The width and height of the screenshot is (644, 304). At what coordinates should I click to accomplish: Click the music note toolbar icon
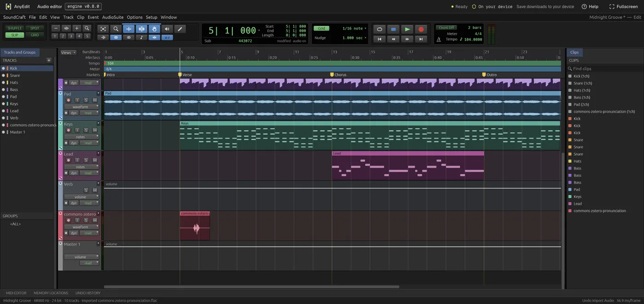[142, 38]
